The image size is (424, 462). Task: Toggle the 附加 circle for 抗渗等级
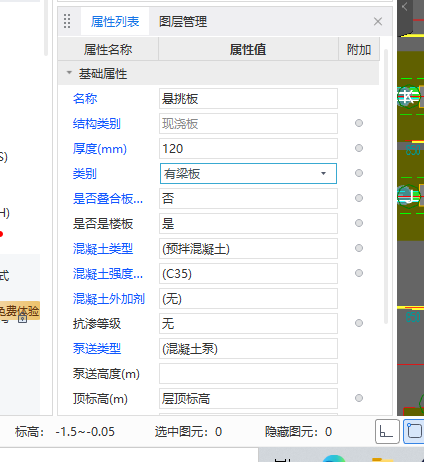point(359,323)
